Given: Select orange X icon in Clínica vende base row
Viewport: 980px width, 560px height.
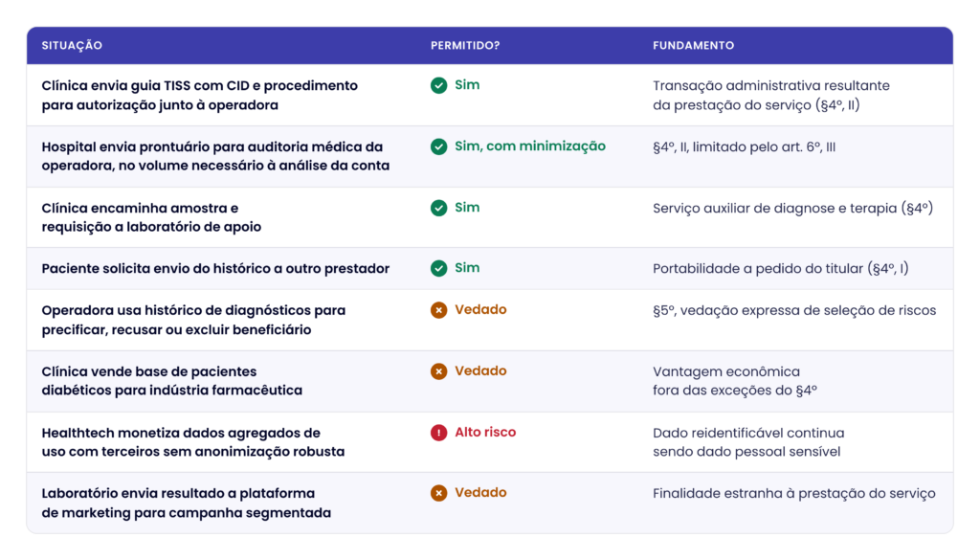Looking at the screenshot, I should 438,371.
